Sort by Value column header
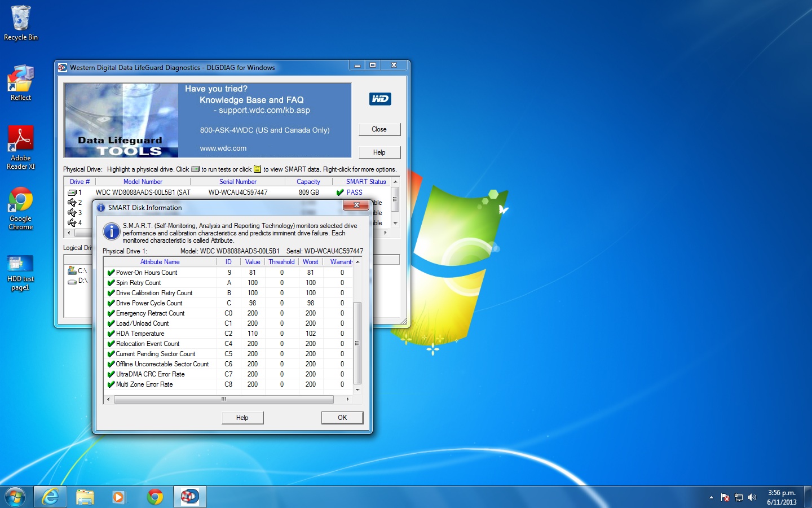The height and width of the screenshot is (508, 812). tap(253, 262)
